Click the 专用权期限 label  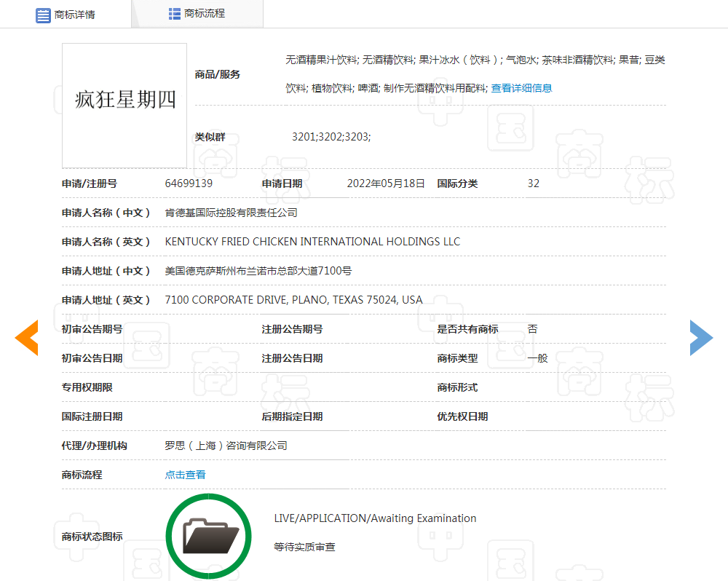(87, 387)
